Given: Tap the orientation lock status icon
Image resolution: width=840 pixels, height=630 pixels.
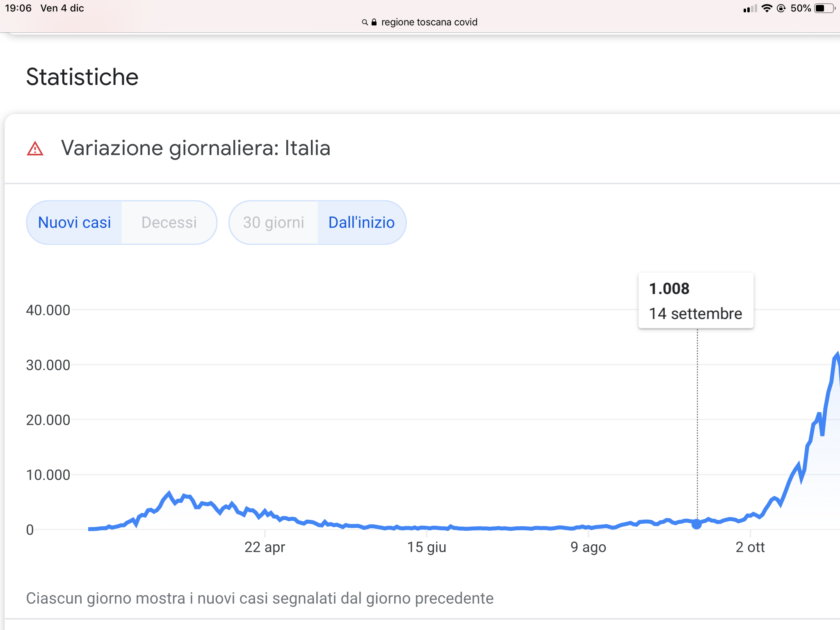Looking at the screenshot, I should coord(781,8).
